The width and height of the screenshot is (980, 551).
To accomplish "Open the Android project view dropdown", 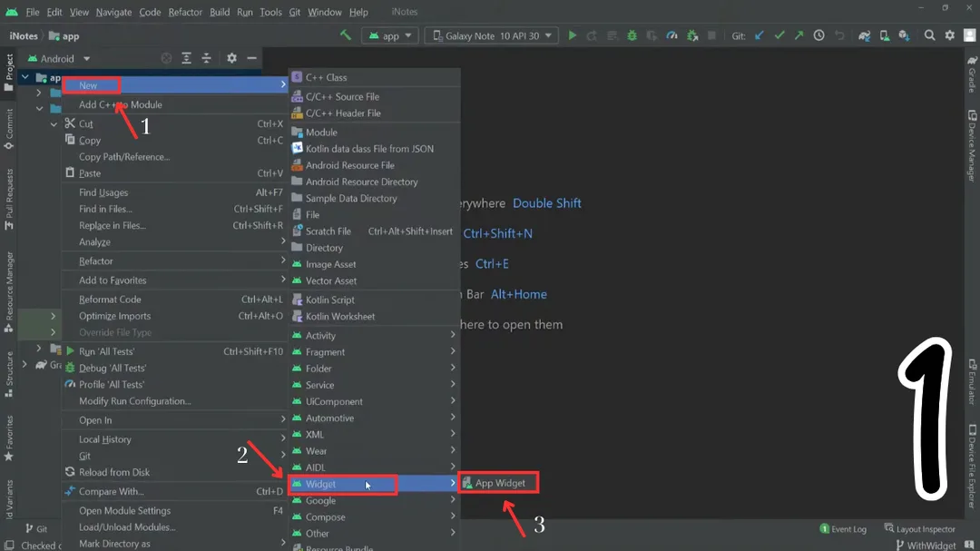I will 58,57.
